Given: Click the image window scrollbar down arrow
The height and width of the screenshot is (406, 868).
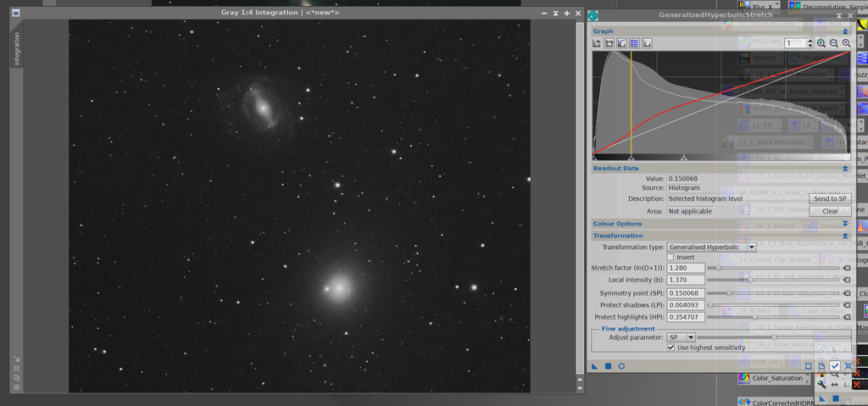Looking at the screenshot, I should coord(580,388).
